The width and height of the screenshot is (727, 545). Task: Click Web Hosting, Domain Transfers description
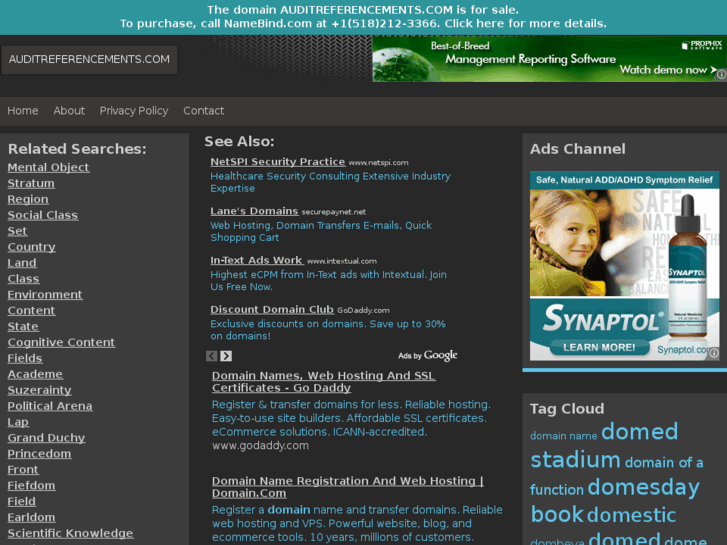321,231
